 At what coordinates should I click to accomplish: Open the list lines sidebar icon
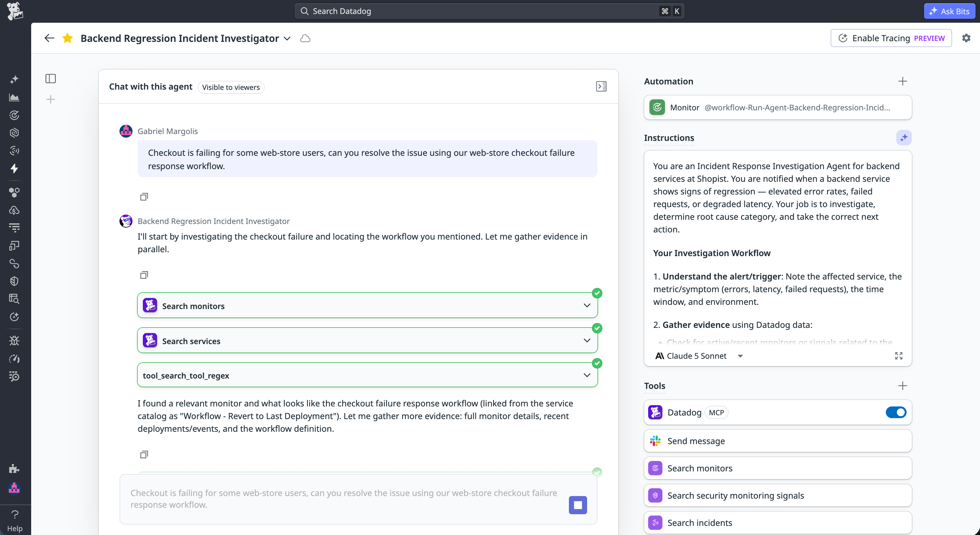click(x=15, y=228)
